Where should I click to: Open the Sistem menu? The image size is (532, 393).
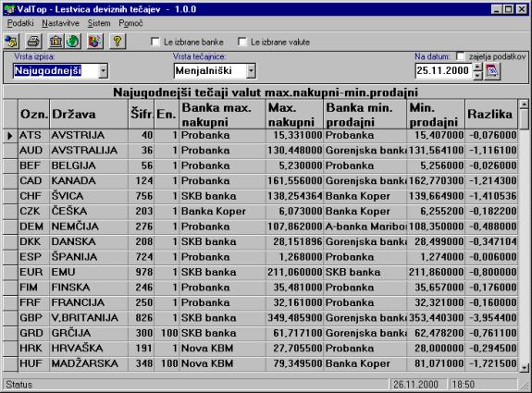tap(99, 23)
